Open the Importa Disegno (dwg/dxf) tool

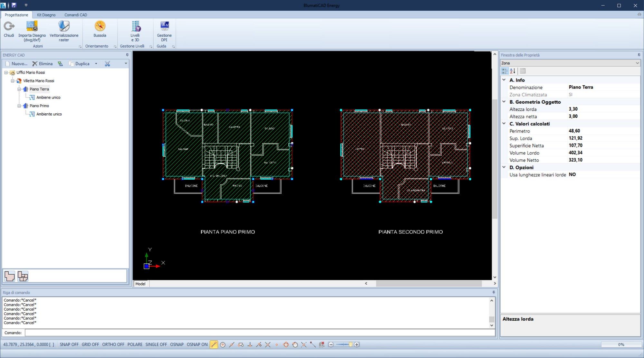(32, 31)
